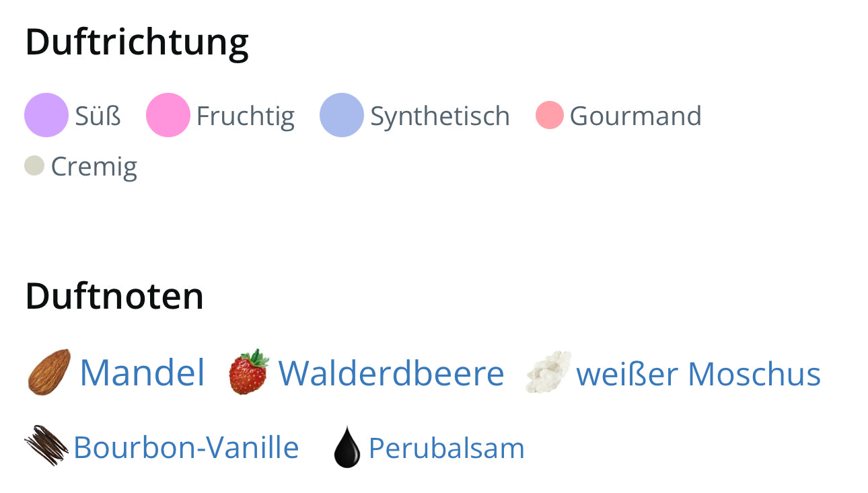Click the beige Cremig color dot
The height and width of the screenshot is (493, 868).
coord(34,165)
